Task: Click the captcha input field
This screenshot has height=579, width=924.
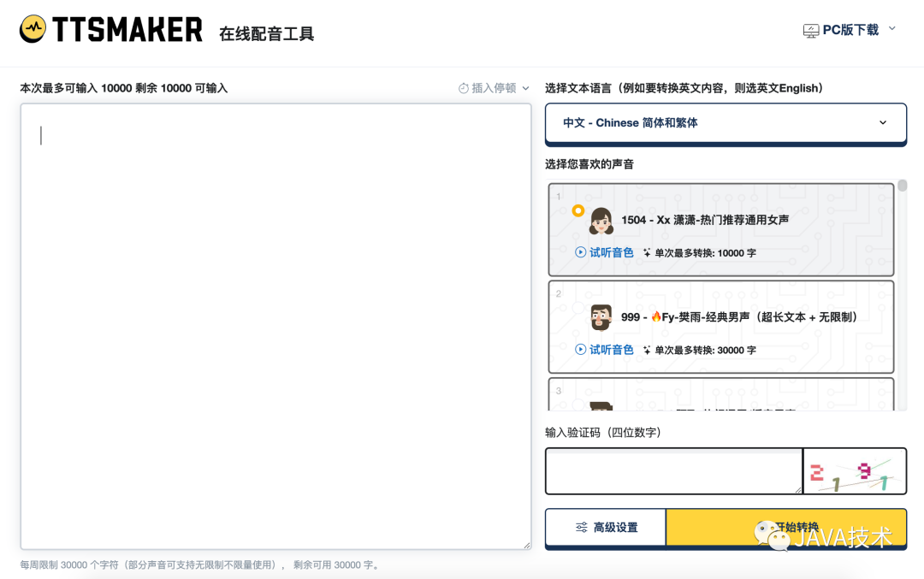Action: [672, 471]
